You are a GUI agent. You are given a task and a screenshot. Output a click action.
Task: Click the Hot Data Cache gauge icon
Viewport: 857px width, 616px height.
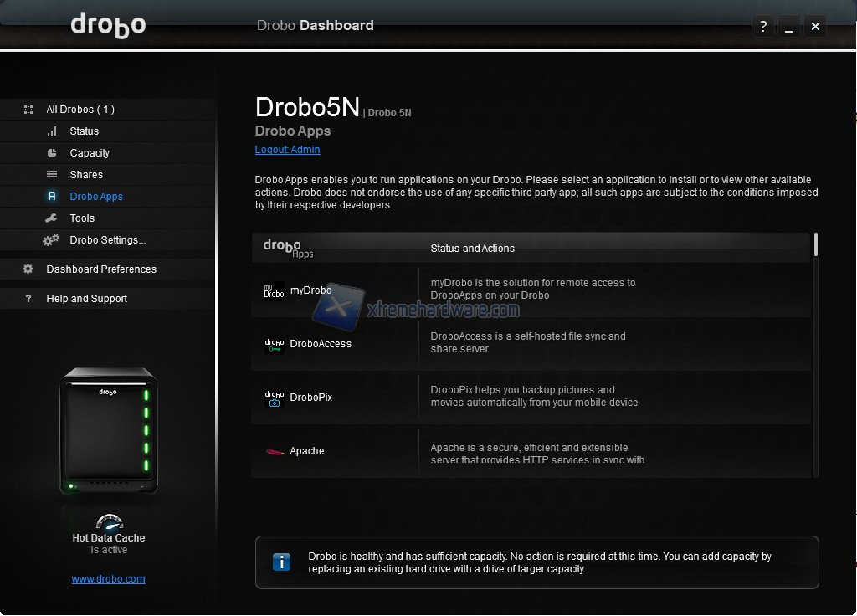coord(109,522)
